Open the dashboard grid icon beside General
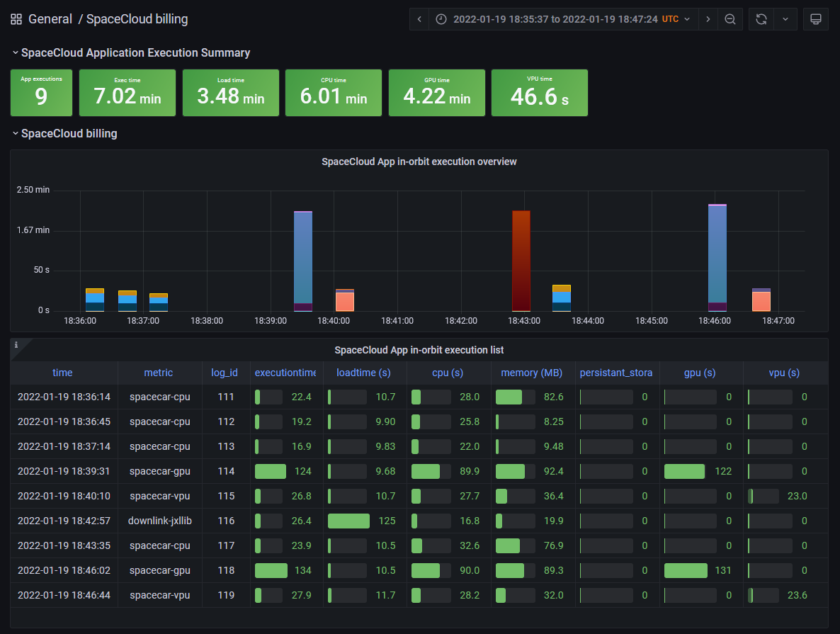 click(16, 19)
